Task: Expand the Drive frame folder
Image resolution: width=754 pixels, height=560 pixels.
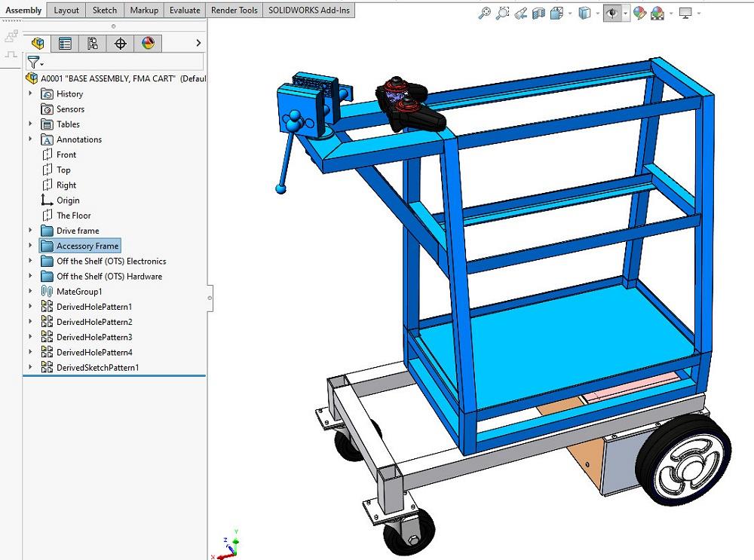Action: pyautogui.click(x=30, y=231)
